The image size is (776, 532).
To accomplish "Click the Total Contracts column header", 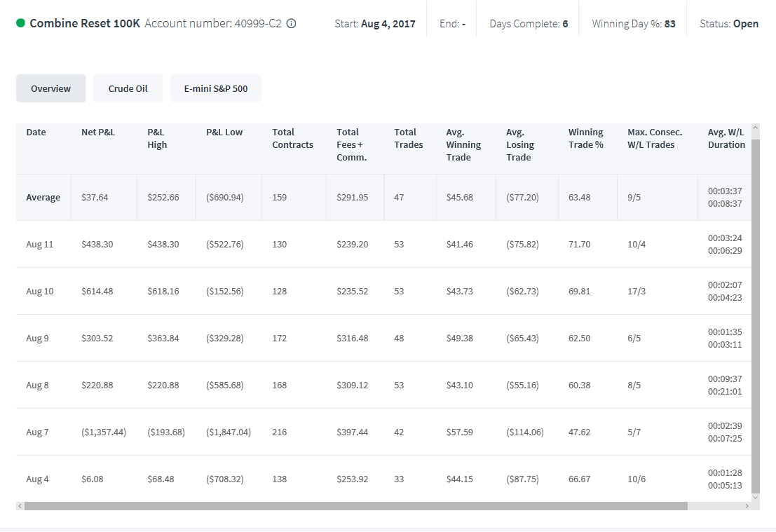I will pos(292,139).
